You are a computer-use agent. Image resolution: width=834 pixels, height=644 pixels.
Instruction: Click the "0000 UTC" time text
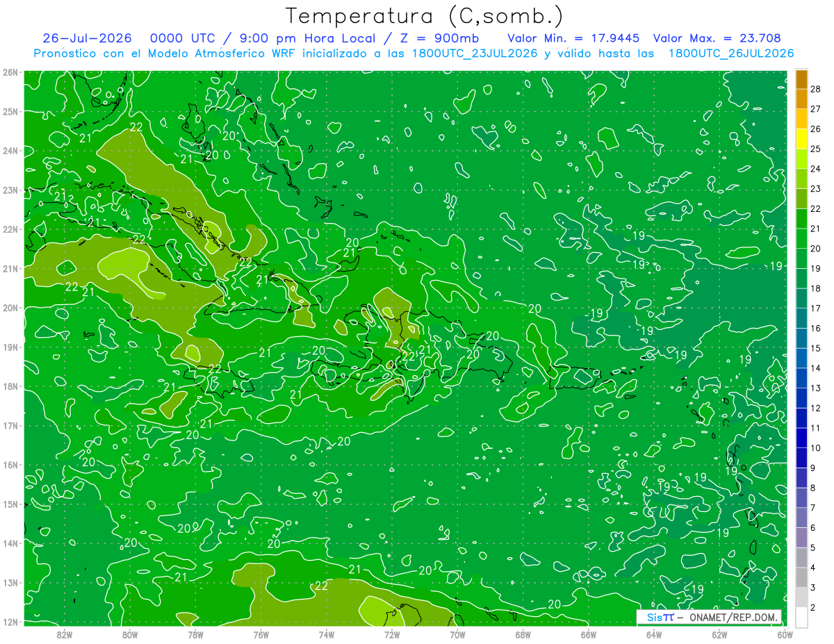pos(183,38)
